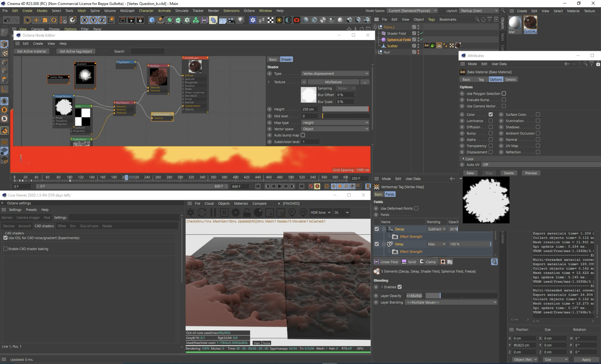Click the record active objects button
The image size is (601, 364).
(x=311, y=186)
